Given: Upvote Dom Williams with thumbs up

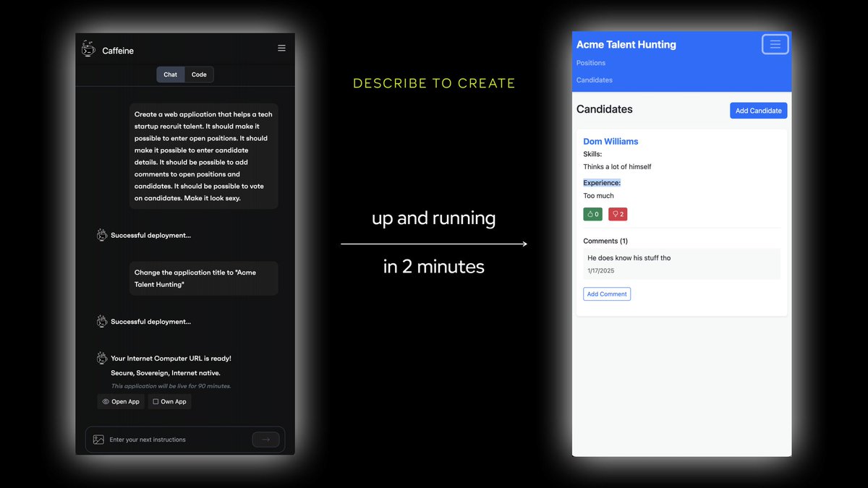Looking at the screenshot, I should [x=592, y=214].
